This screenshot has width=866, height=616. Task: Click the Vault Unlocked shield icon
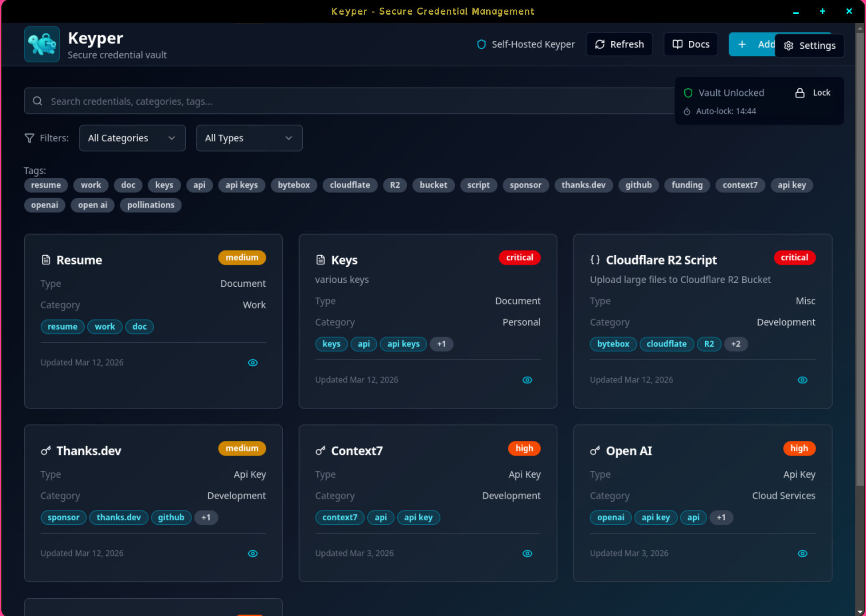688,93
